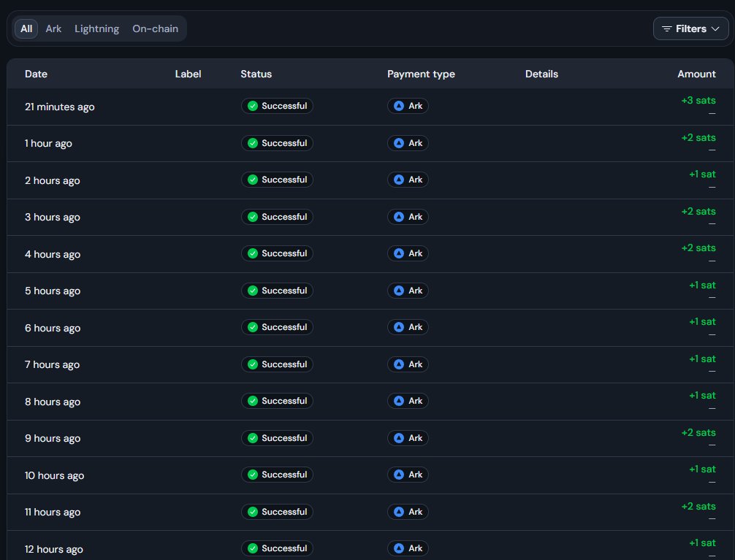The image size is (735, 560).
Task: Open the 1 hour ago transaction date
Action: coord(48,143)
